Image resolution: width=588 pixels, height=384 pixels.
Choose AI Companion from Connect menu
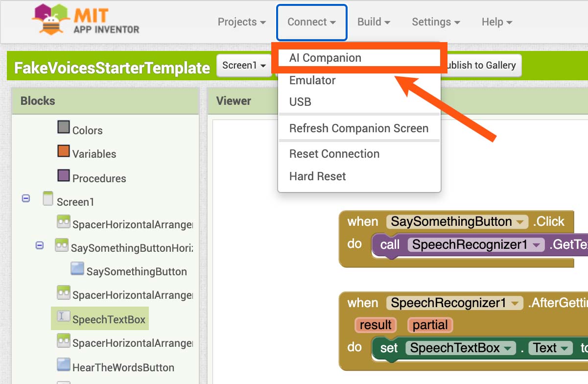tap(359, 58)
